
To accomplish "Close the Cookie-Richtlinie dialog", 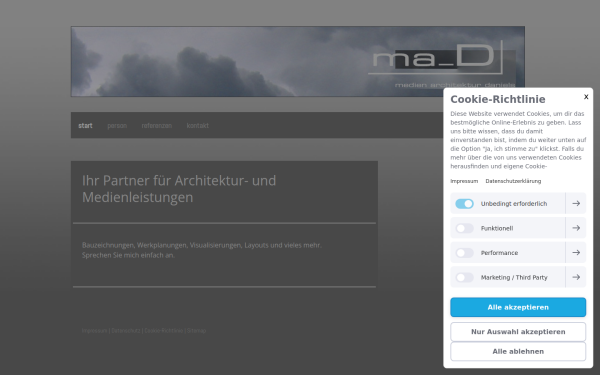I will click(x=586, y=97).
